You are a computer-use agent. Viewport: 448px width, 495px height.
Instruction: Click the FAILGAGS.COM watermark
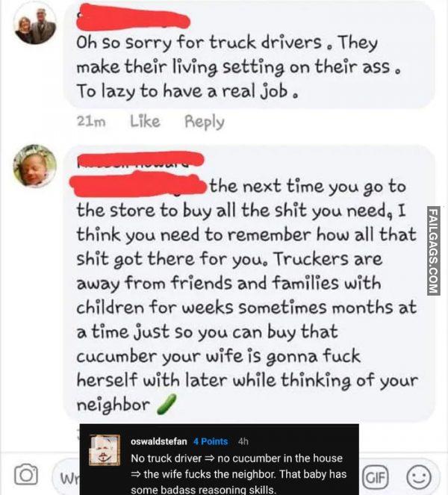tap(434, 251)
